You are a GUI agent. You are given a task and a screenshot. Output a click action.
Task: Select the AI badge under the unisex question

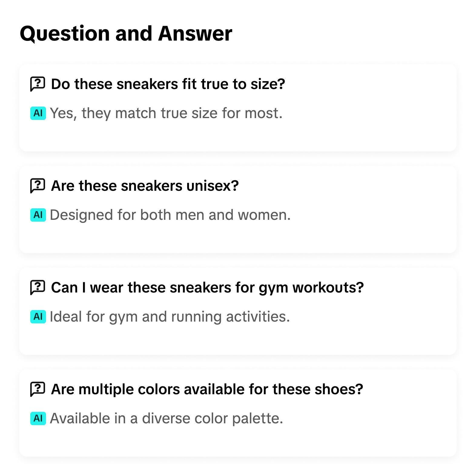38,215
